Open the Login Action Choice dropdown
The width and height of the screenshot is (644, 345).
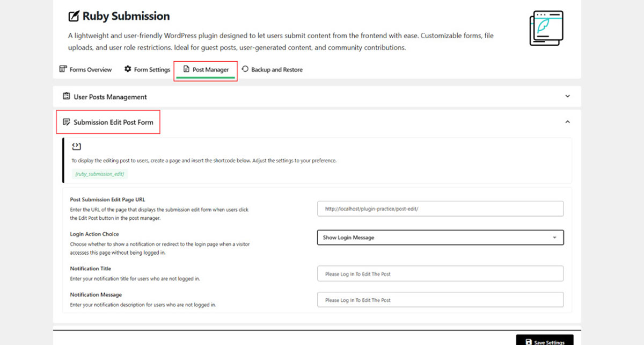[x=441, y=238]
